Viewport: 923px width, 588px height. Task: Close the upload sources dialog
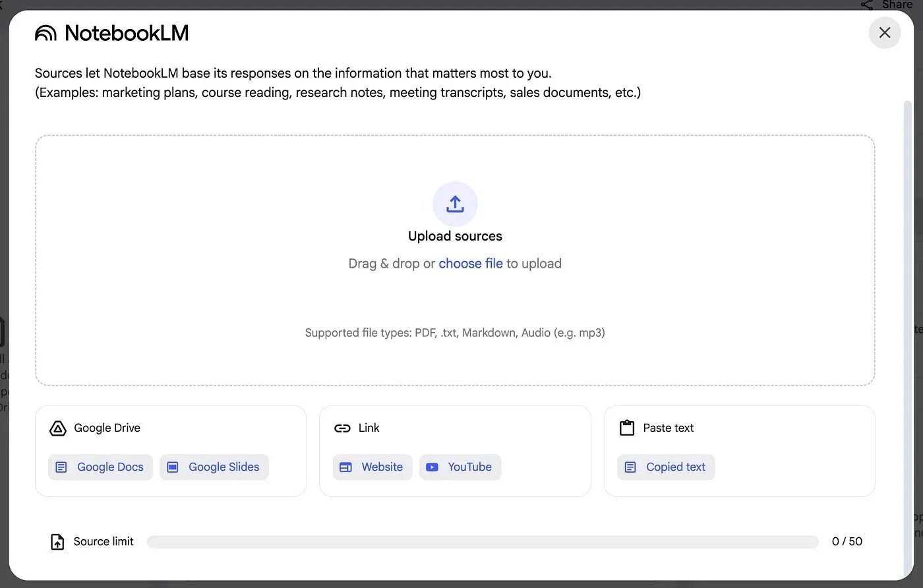click(x=884, y=32)
